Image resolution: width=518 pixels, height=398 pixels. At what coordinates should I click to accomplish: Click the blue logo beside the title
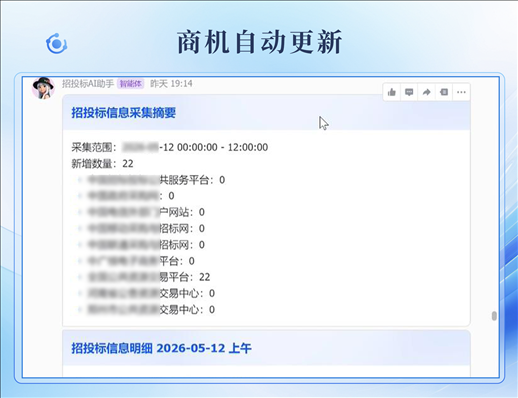coord(56,44)
